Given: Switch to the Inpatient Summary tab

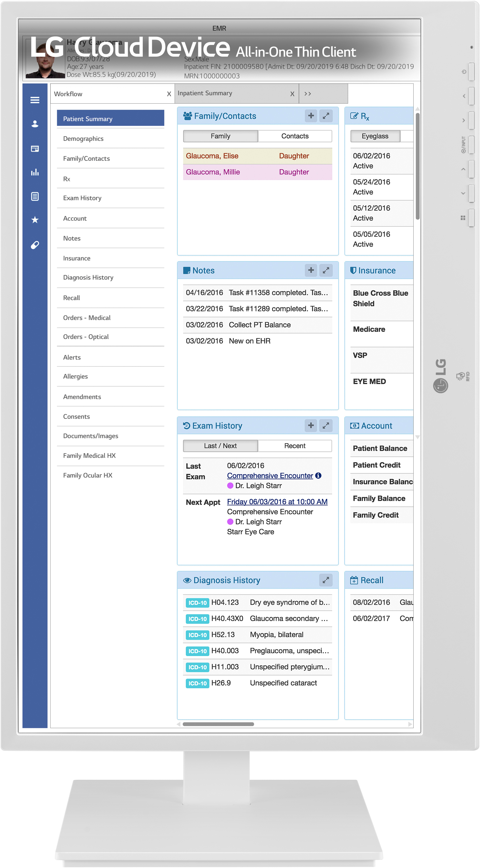Looking at the screenshot, I should pos(205,93).
